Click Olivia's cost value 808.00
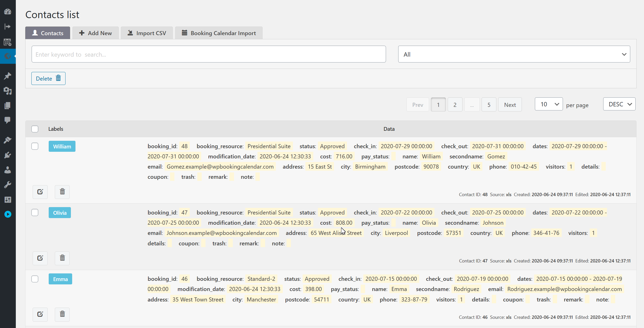This screenshot has height=328, width=644. pyautogui.click(x=344, y=223)
